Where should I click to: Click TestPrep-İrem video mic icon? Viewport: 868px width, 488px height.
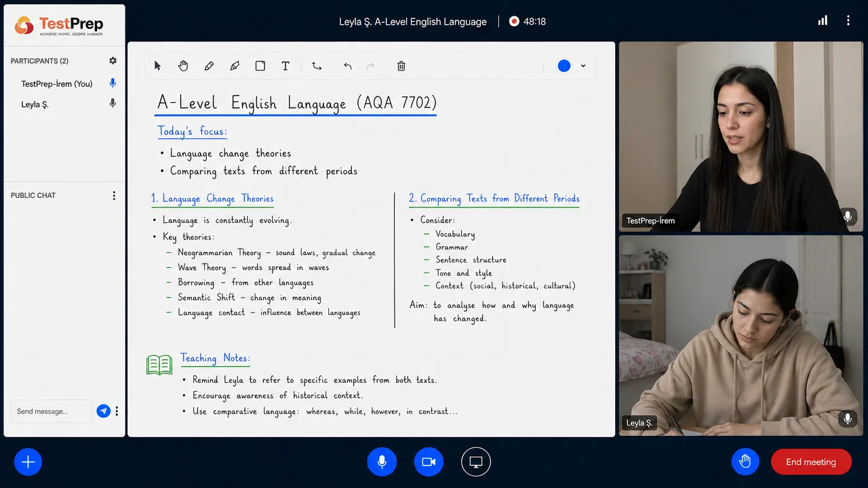click(847, 216)
